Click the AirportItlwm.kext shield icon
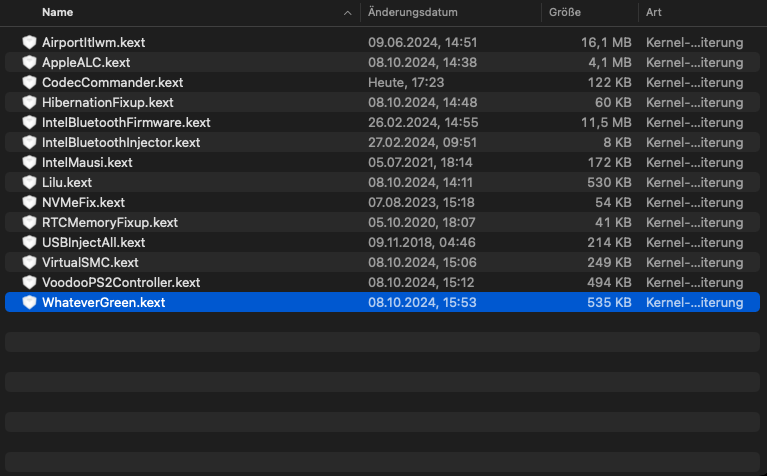 point(30,43)
